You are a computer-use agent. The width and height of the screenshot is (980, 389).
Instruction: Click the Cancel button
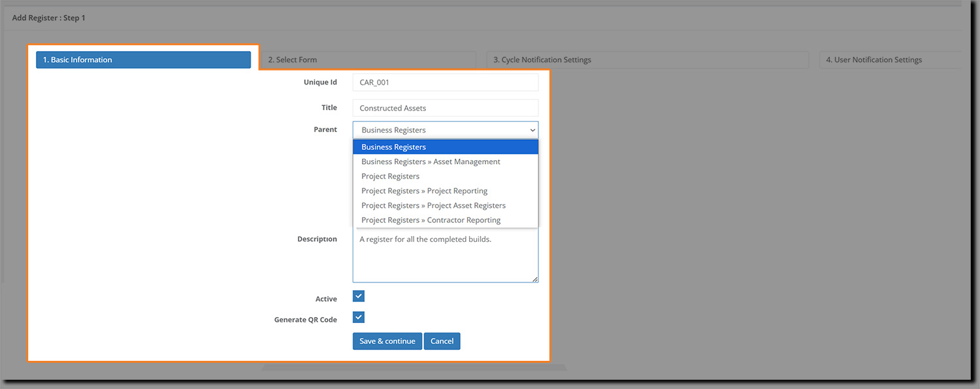coord(442,341)
